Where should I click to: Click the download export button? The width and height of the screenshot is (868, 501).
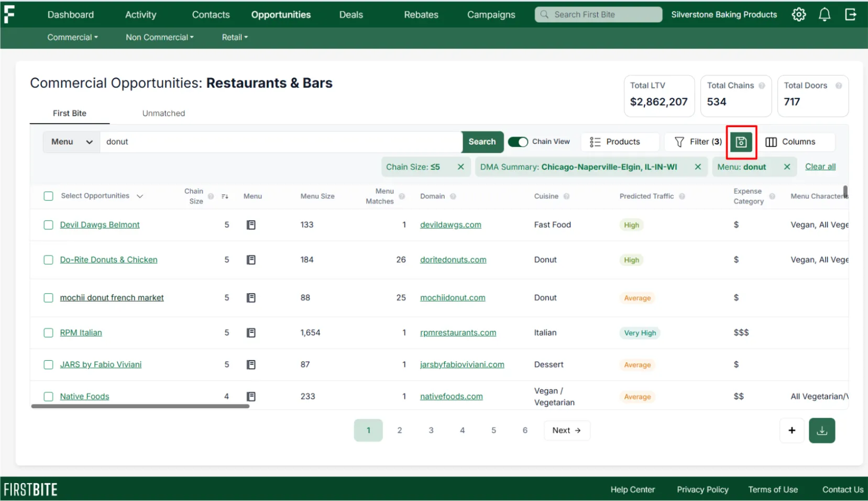822,430
